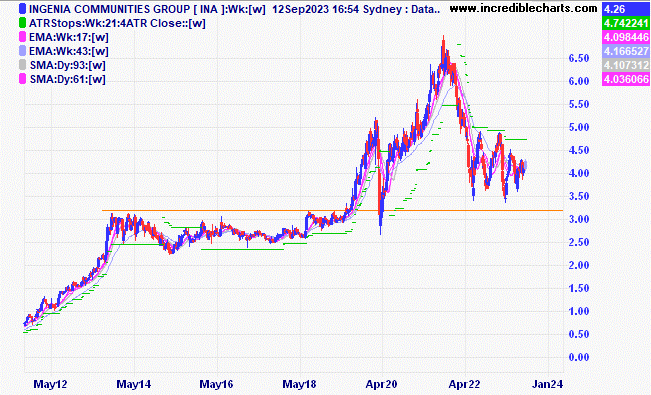Open the www.incrediblecharts.com link
This screenshot has width=651, height=395.
524,8
